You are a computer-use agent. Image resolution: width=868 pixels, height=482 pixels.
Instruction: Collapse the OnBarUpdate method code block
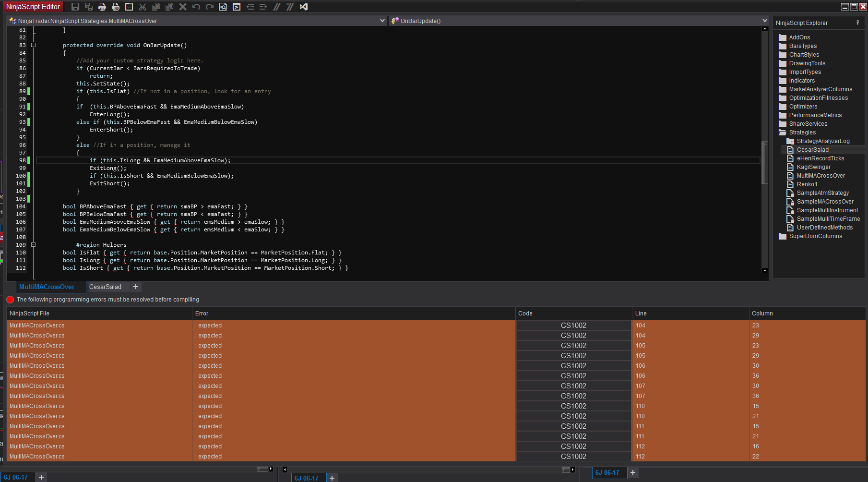(33, 45)
